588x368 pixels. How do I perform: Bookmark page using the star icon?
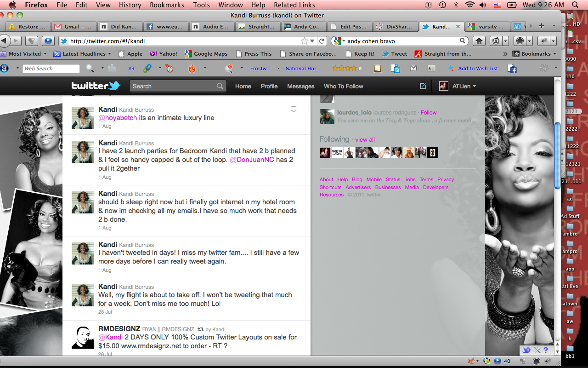[x=304, y=41]
